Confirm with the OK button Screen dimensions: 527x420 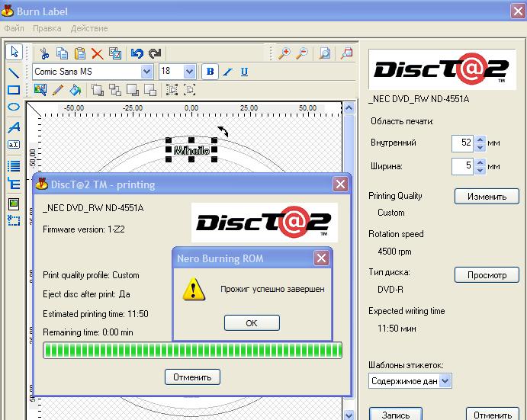tap(252, 323)
